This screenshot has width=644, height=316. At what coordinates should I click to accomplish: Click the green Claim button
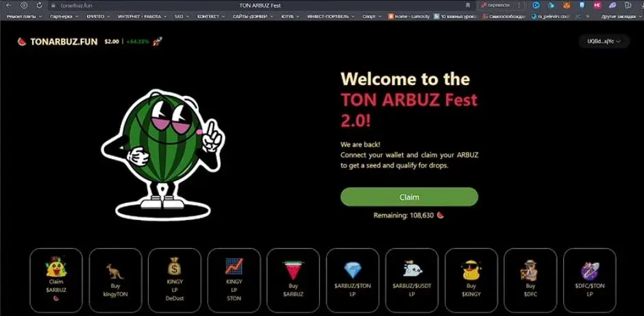pos(409,197)
